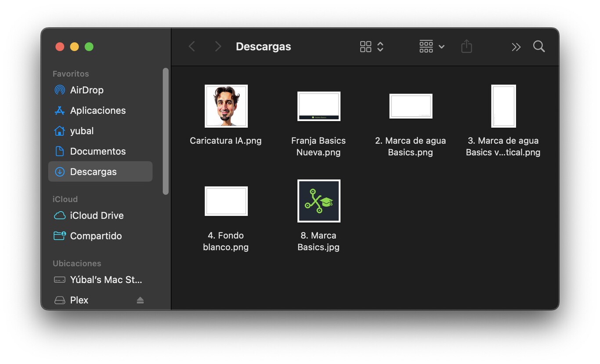Click the Plex disk icon
Image resolution: width=600 pixels, height=364 pixels.
59,300
